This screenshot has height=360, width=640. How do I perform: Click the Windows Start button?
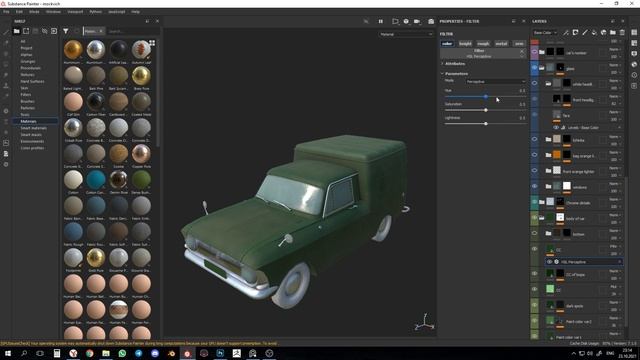[7, 353]
